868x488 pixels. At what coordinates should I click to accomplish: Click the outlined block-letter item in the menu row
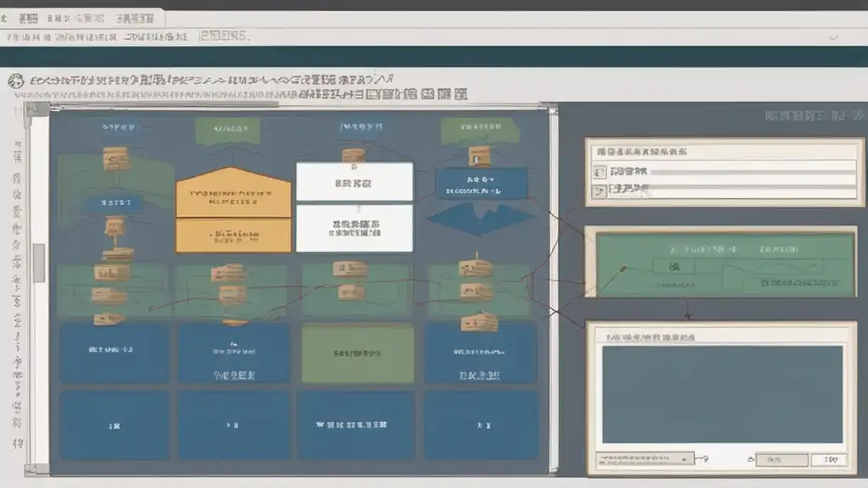(x=224, y=36)
